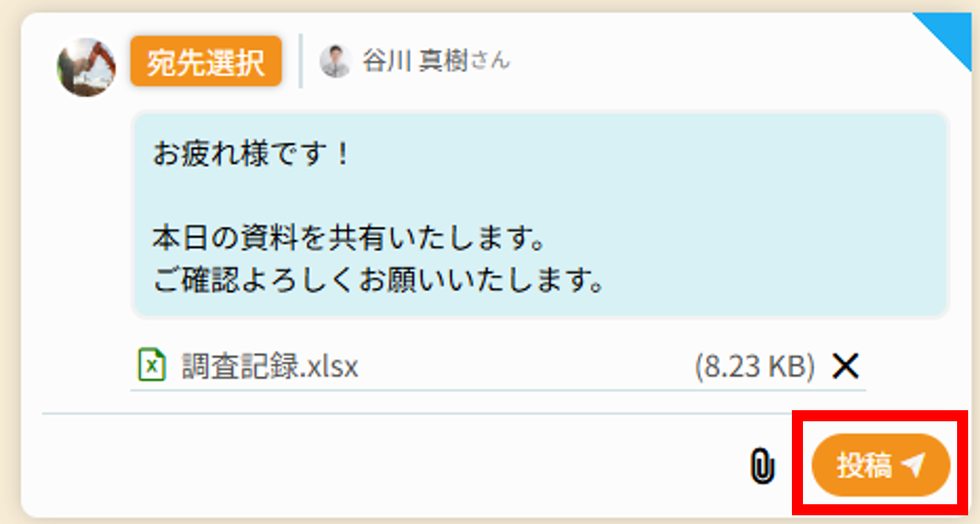Click the paper plane icon on 投稿
This screenshot has width=980, height=524.
point(913,466)
